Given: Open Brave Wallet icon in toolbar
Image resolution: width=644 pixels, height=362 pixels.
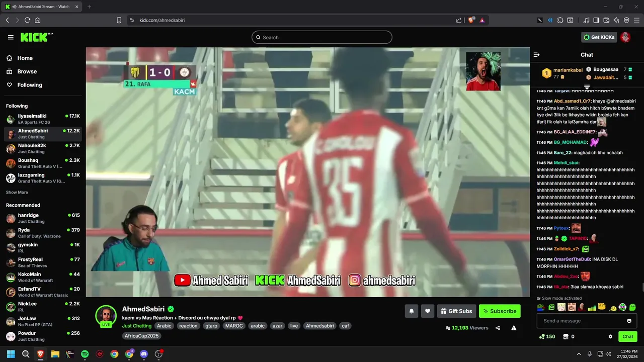Looking at the screenshot, I should coord(606,20).
